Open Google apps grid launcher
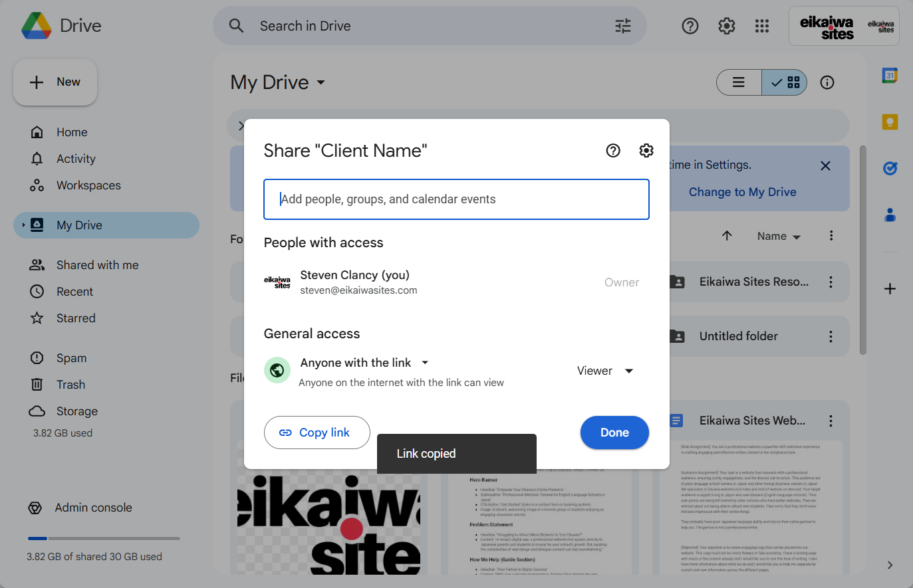913x588 pixels. (x=762, y=26)
